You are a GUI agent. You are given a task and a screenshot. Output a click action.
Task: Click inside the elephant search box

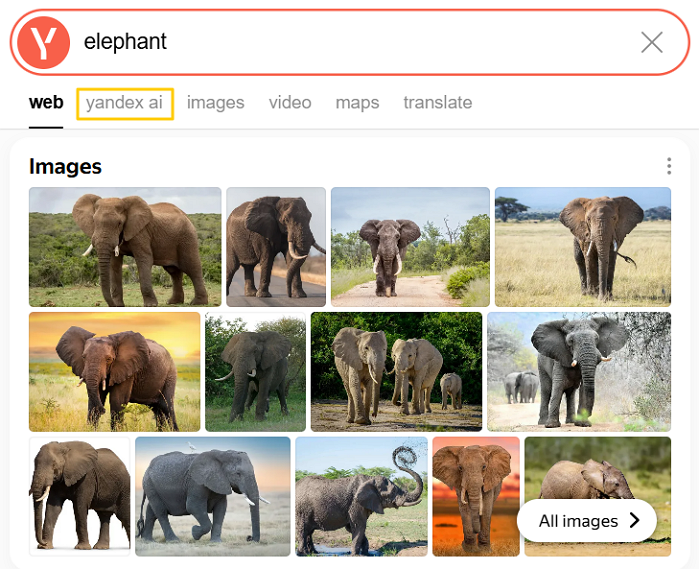[350, 42]
